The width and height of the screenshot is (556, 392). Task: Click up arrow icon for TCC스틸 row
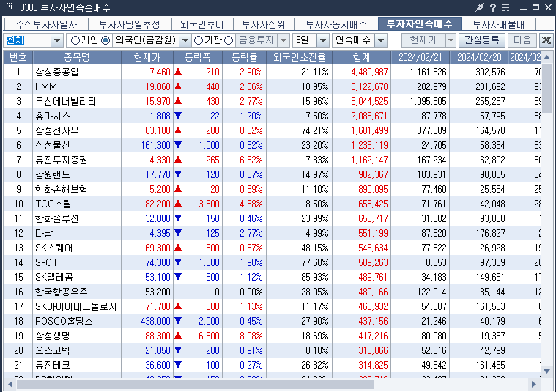pos(178,204)
